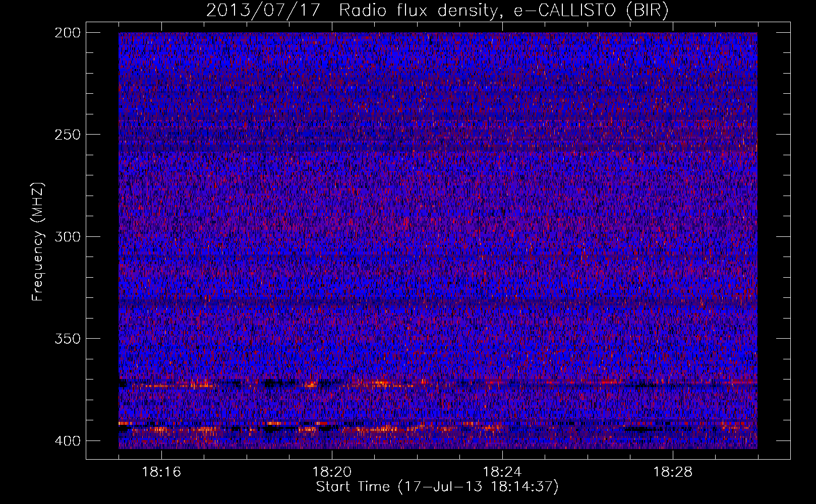Select the 250 frequency tick label

click(67, 135)
